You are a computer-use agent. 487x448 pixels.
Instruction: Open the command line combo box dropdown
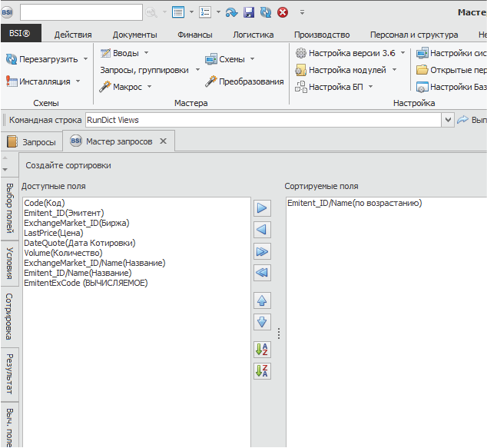(447, 120)
